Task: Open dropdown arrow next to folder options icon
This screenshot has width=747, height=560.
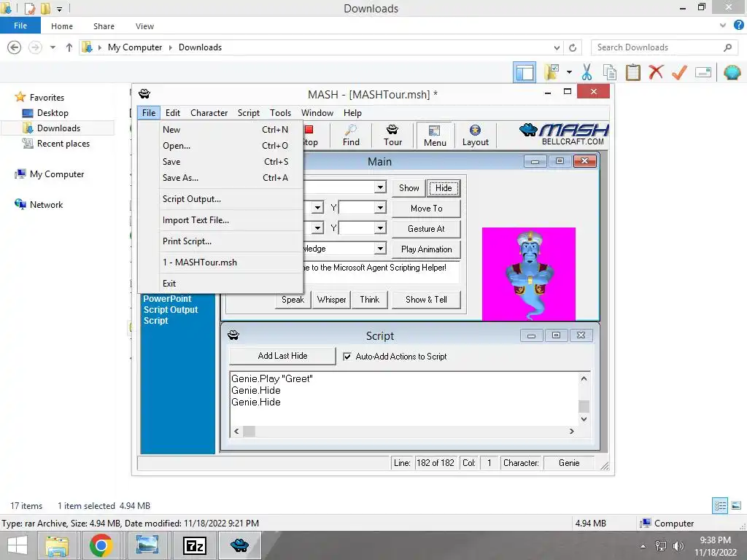Action: pyautogui.click(x=569, y=72)
